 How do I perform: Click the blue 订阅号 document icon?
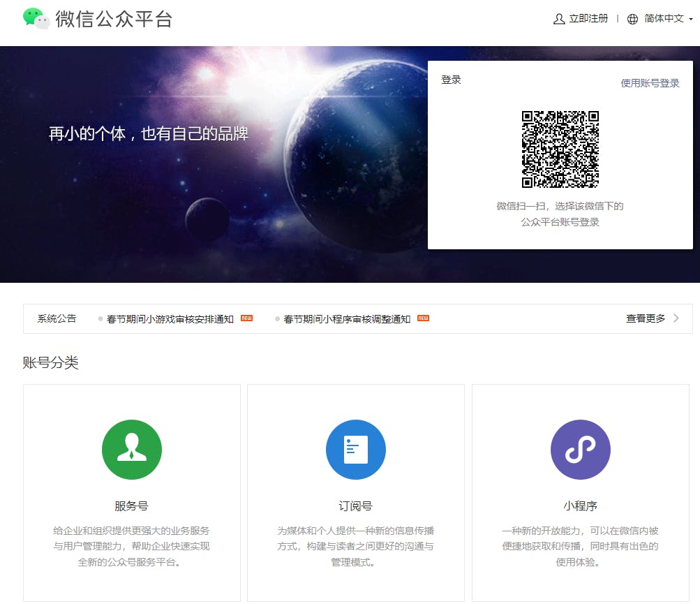click(x=356, y=450)
